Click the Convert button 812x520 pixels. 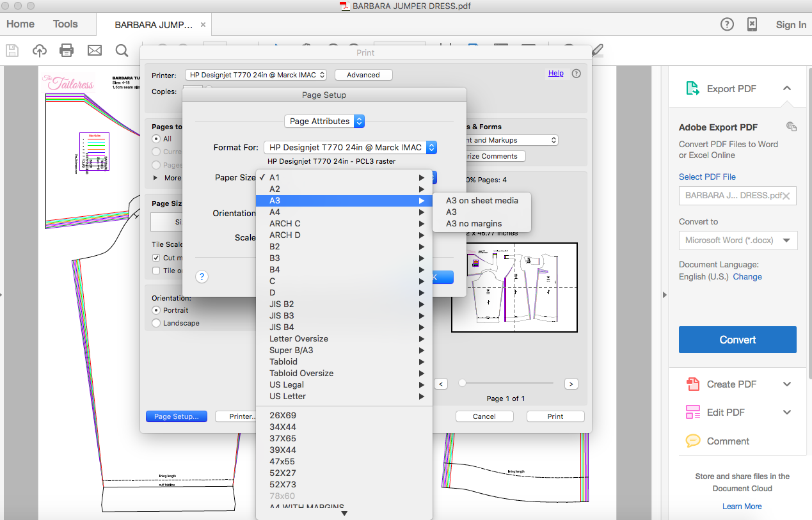pos(738,340)
